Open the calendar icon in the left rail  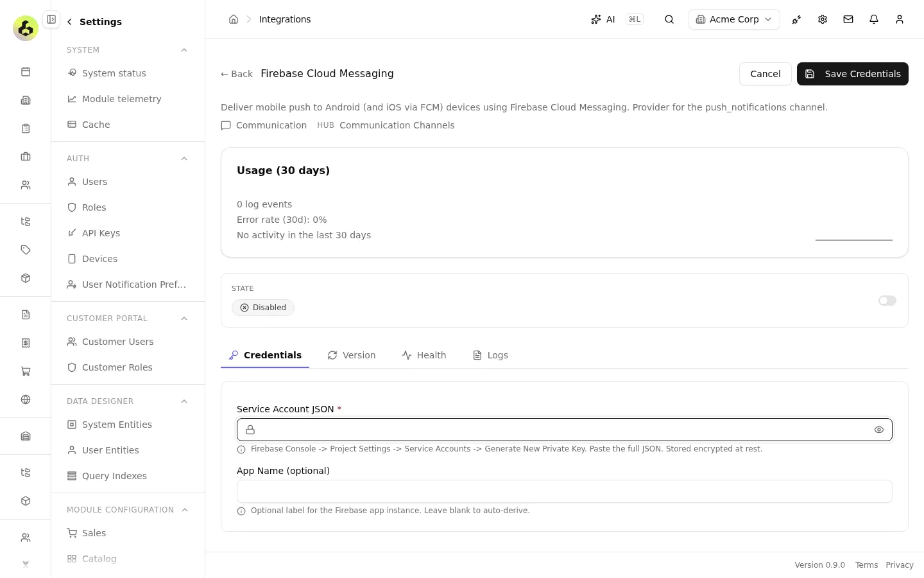click(26, 72)
